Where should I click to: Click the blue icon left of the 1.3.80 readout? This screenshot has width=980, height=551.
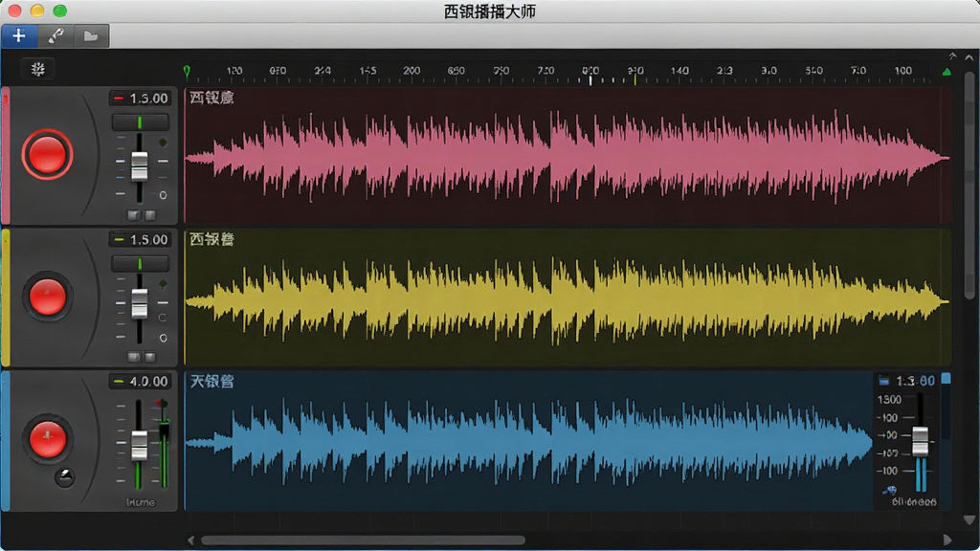tap(883, 381)
